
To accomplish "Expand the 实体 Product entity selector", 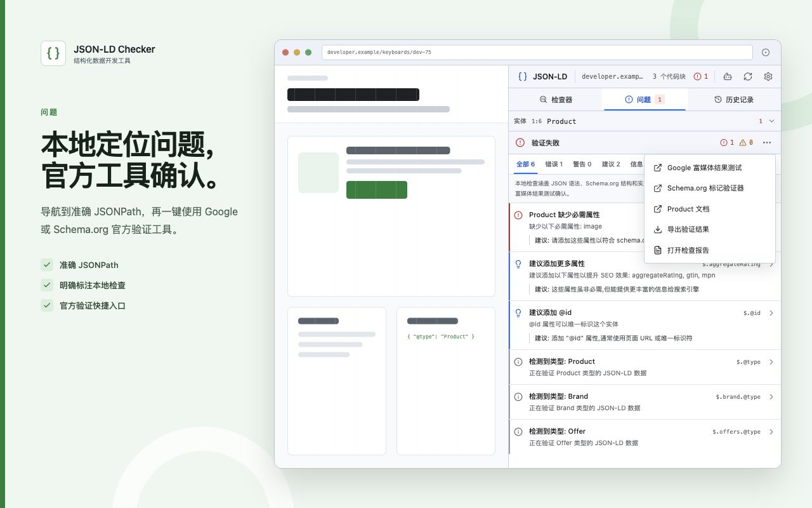I will pyautogui.click(x=645, y=121).
